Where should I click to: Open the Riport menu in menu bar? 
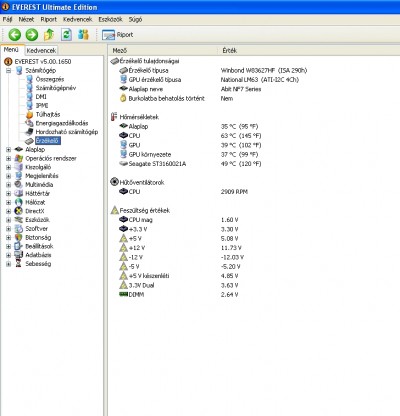point(49,19)
